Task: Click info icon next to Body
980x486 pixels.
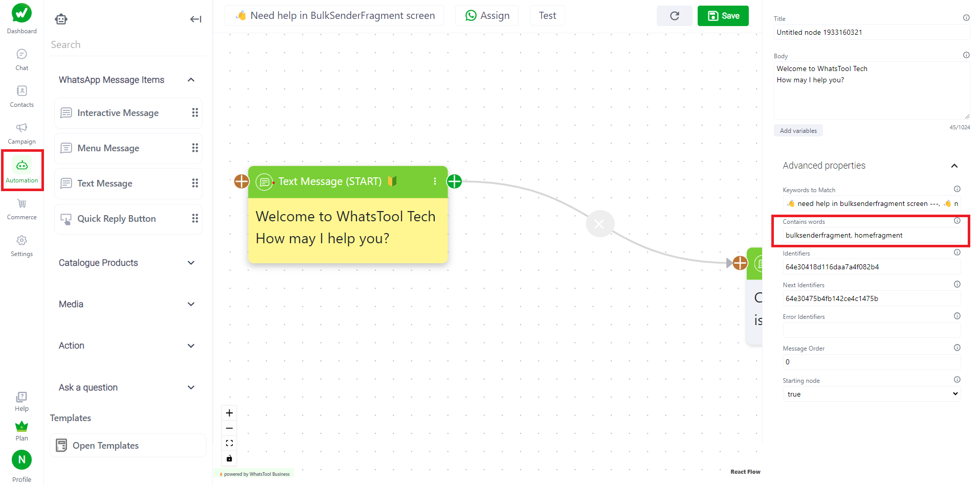Action: 966,55
